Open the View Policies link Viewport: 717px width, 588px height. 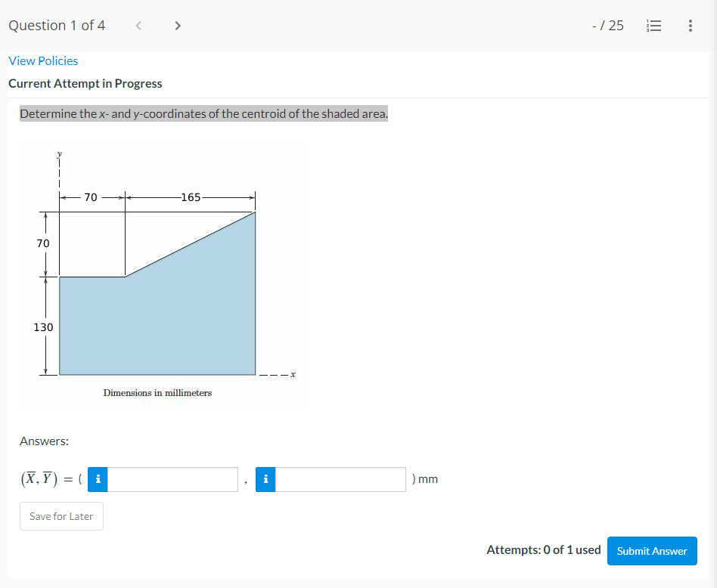click(43, 60)
